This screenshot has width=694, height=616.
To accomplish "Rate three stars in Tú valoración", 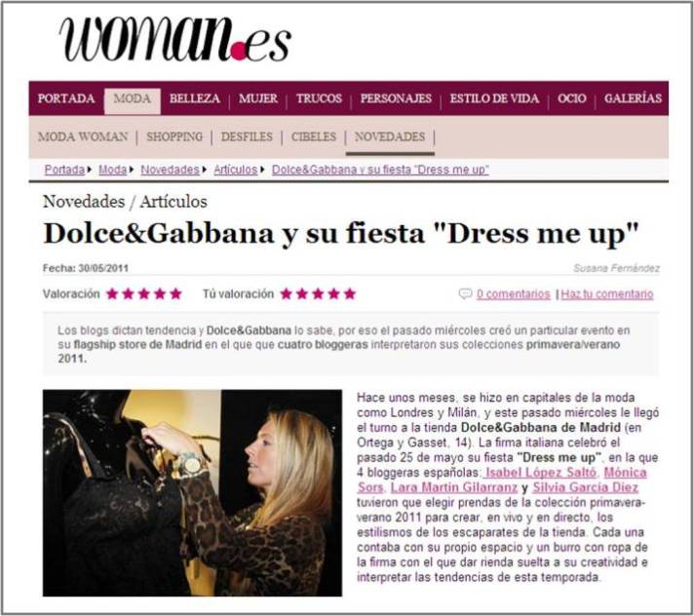I will [x=318, y=293].
